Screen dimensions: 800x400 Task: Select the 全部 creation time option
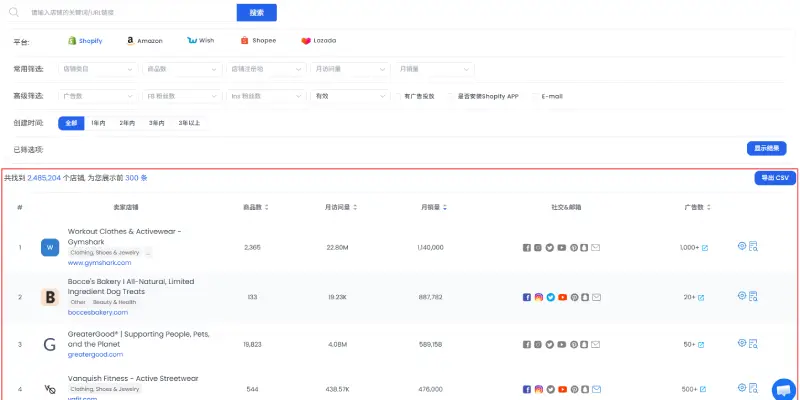[x=71, y=123]
